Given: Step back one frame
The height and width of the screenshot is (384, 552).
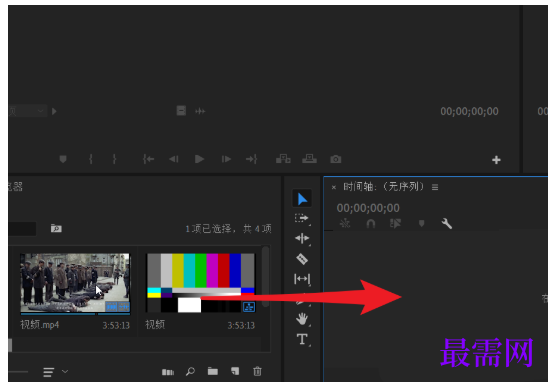Looking at the screenshot, I should (x=174, y=159).
